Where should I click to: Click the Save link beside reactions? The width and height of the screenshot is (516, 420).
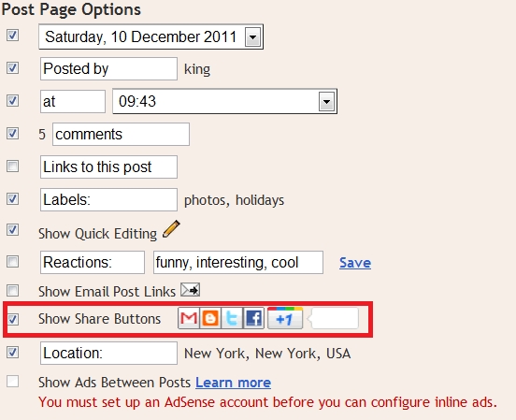click(355, 263)
